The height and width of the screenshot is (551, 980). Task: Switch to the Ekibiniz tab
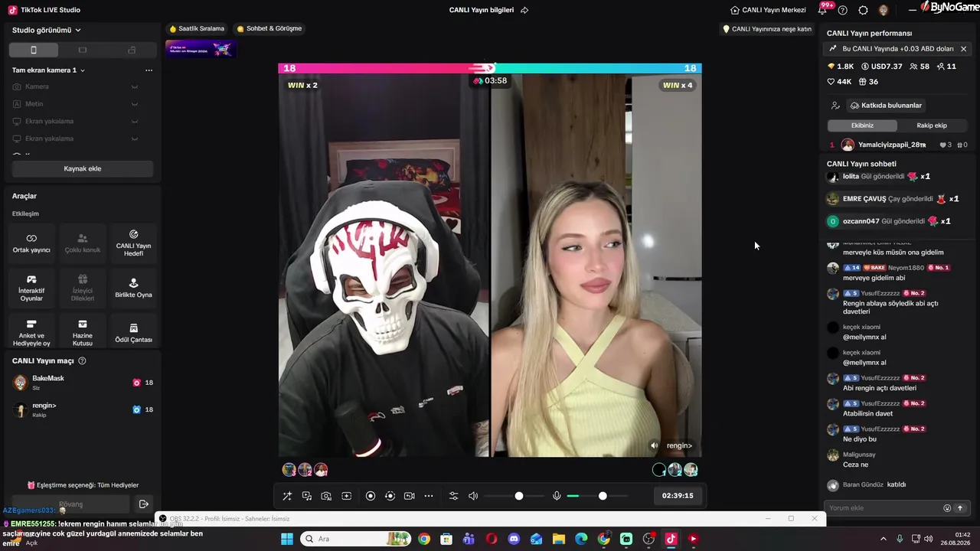pyautogui.click(x=862, y=126)
